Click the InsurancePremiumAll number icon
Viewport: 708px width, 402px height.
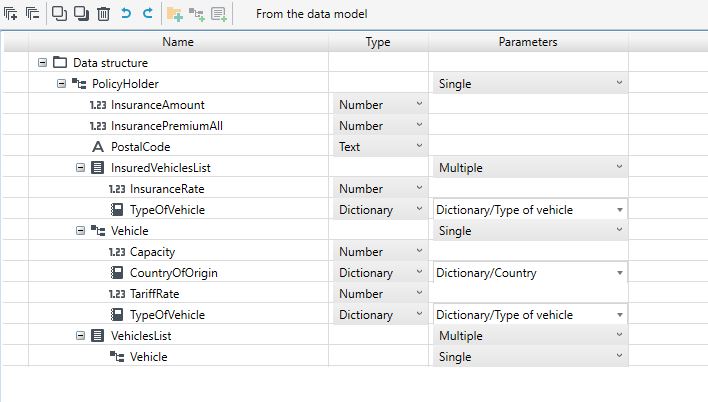click(98, 126)
